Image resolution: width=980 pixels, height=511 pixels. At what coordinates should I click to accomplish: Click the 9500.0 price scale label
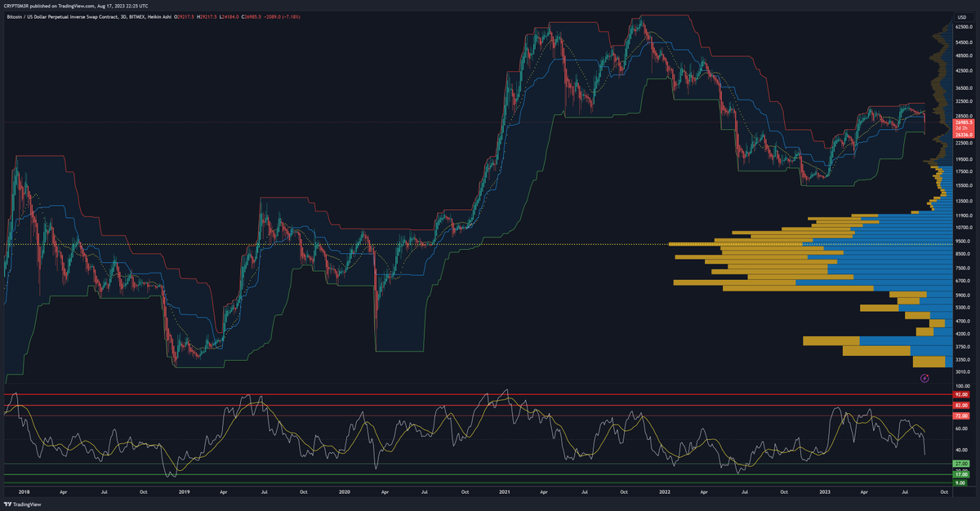tap(963, 242)
